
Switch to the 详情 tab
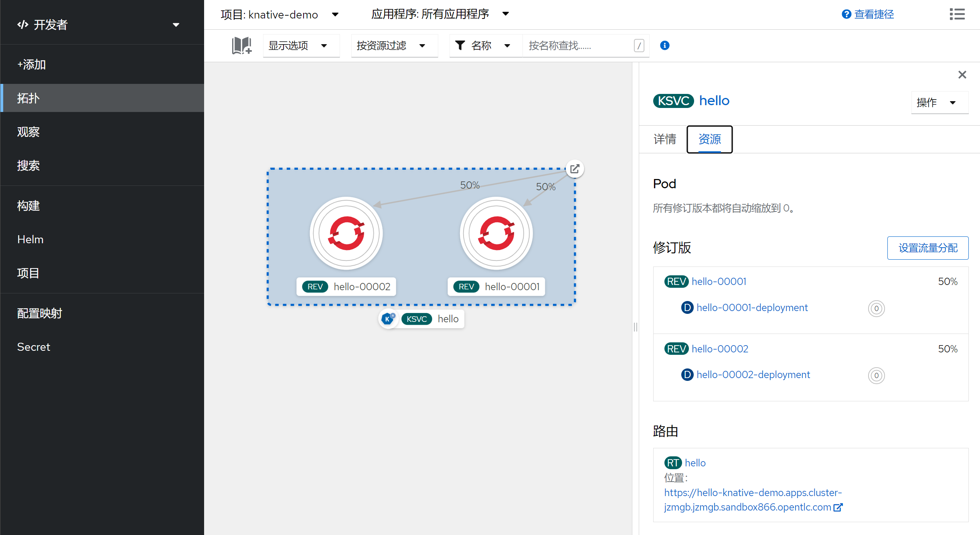(664, 139)
